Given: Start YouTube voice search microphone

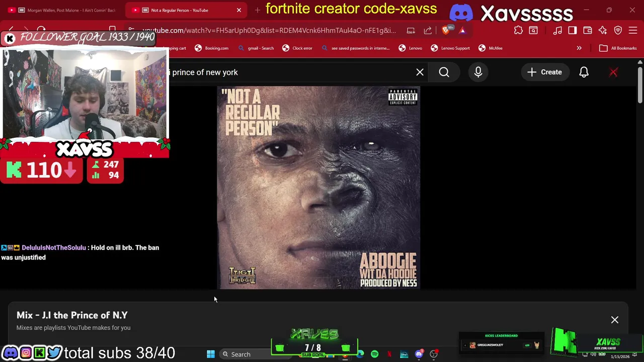Looking at the screenshot, I should point(478,72).
